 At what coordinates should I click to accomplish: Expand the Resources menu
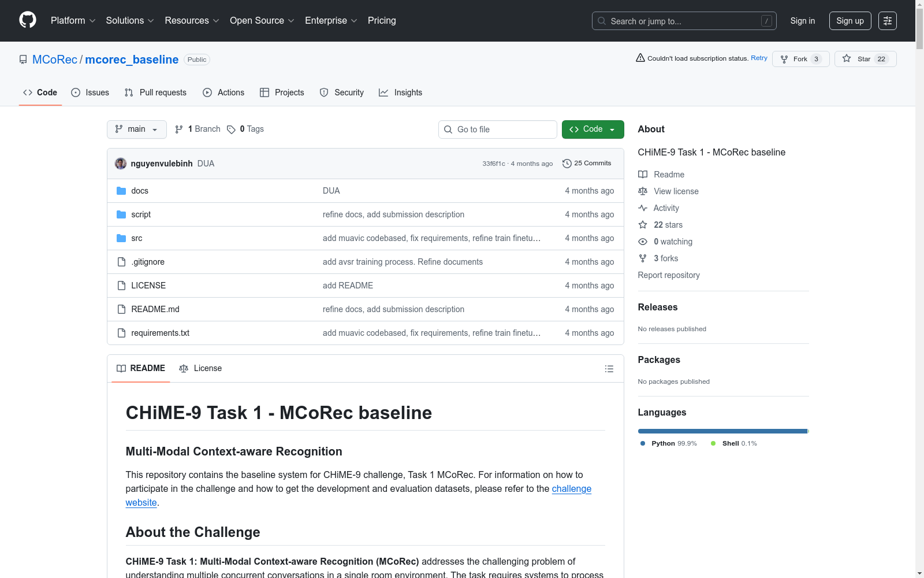coord(192,21)
